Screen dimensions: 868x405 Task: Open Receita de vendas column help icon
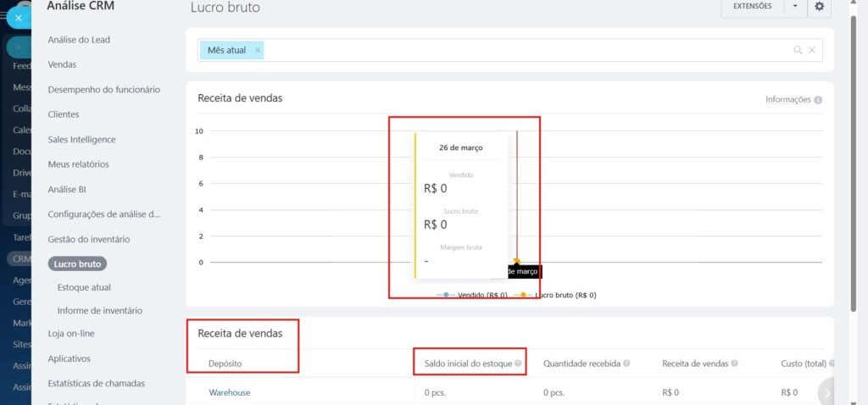pos(734,363)
